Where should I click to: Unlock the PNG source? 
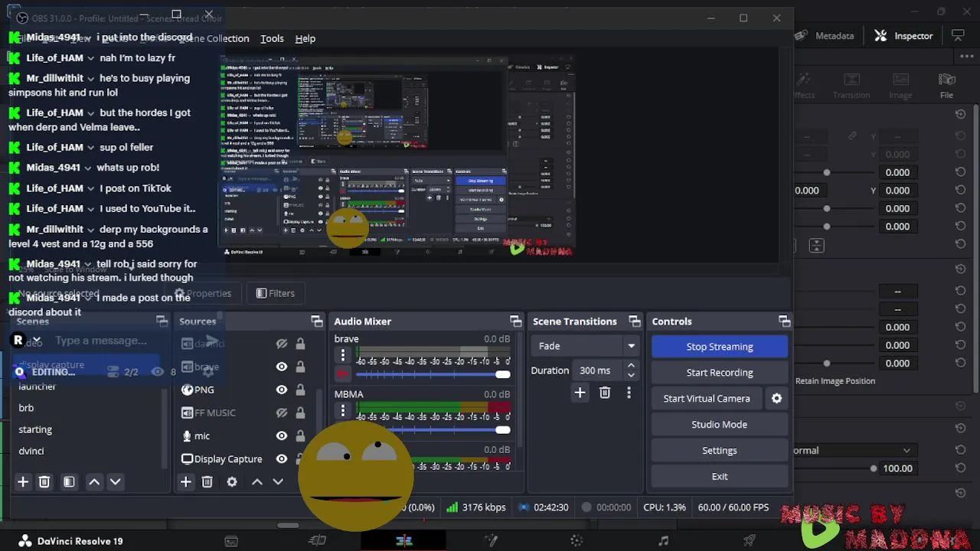300,390
